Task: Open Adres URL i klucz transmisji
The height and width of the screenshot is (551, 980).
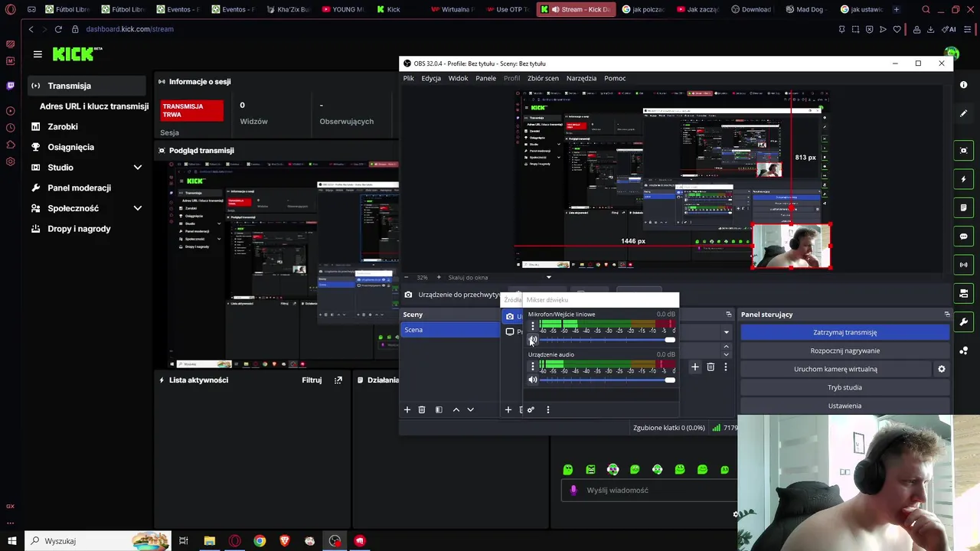Action: point(94,106)
